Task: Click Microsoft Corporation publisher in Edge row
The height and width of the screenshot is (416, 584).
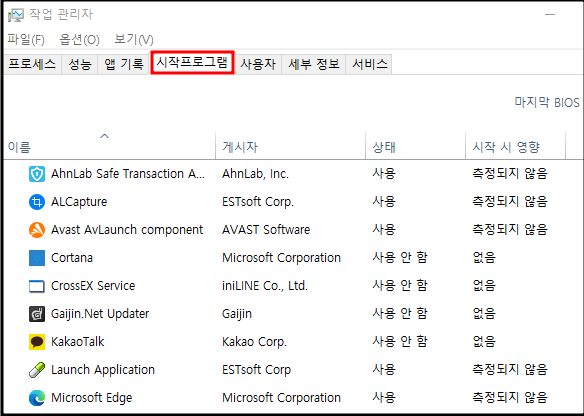Action: click(282, 398)
